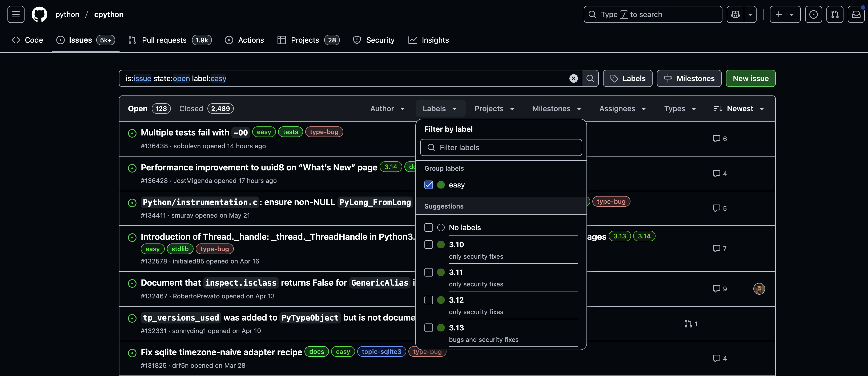868x376 pixels.
Task: Show the Open issues list
Action: click(149, 109)
